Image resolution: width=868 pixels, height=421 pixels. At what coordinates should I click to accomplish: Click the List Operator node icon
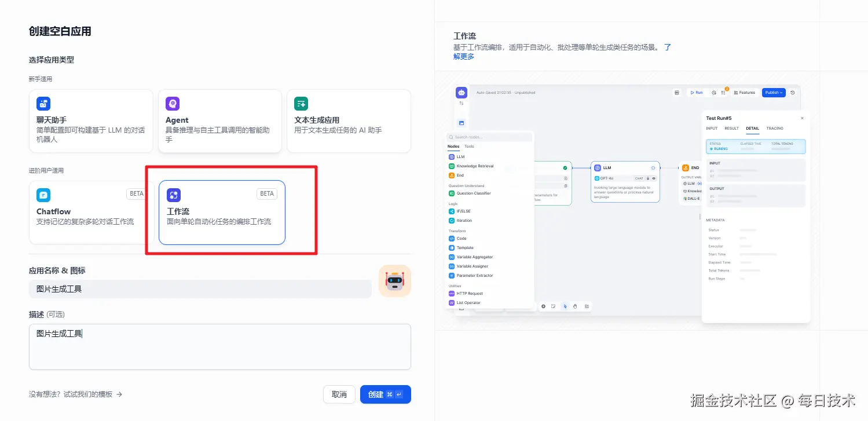tap(452, 303)
